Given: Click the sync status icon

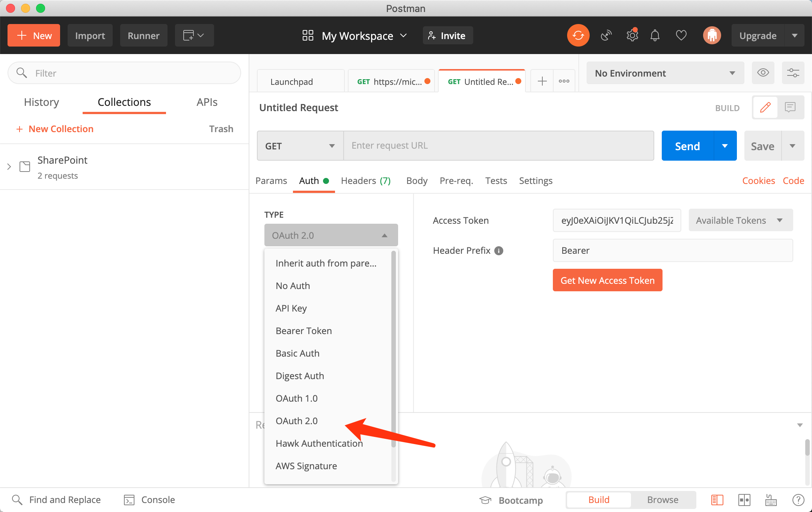Looking at the screenshot, I should point(578,36).
